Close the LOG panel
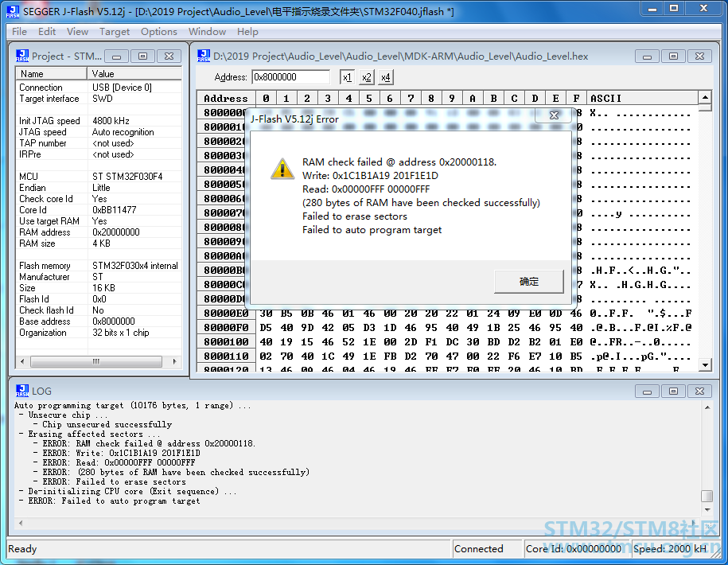 coord(699,392)
